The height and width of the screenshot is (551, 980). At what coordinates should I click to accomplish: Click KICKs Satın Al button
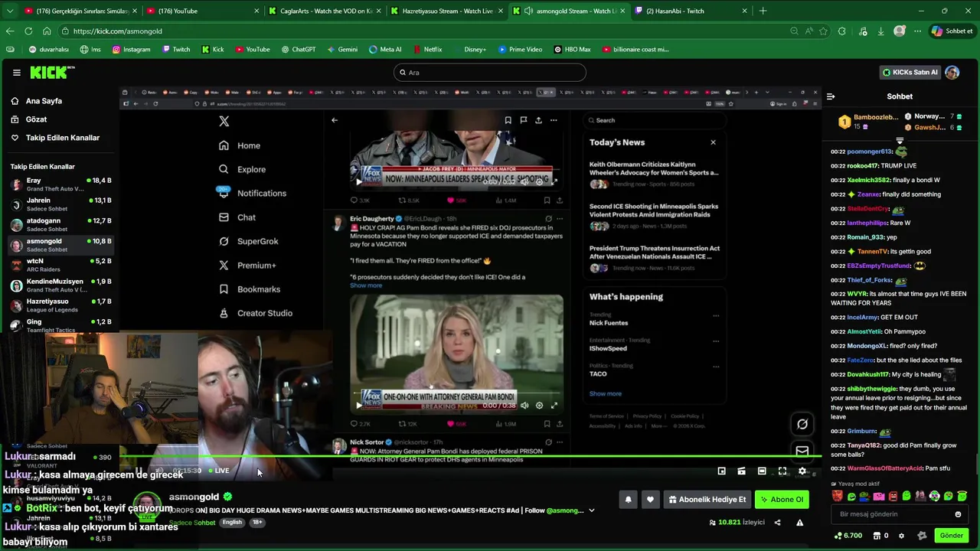tap(910, 73)
